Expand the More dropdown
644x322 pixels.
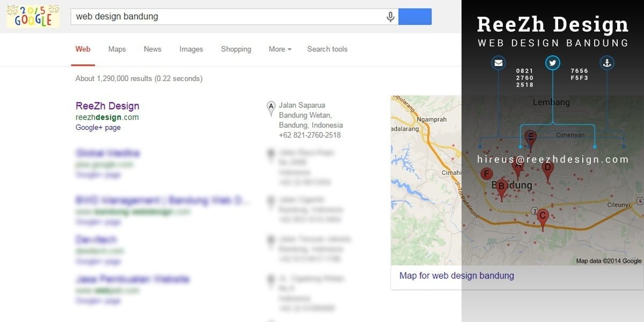(280, 49)
